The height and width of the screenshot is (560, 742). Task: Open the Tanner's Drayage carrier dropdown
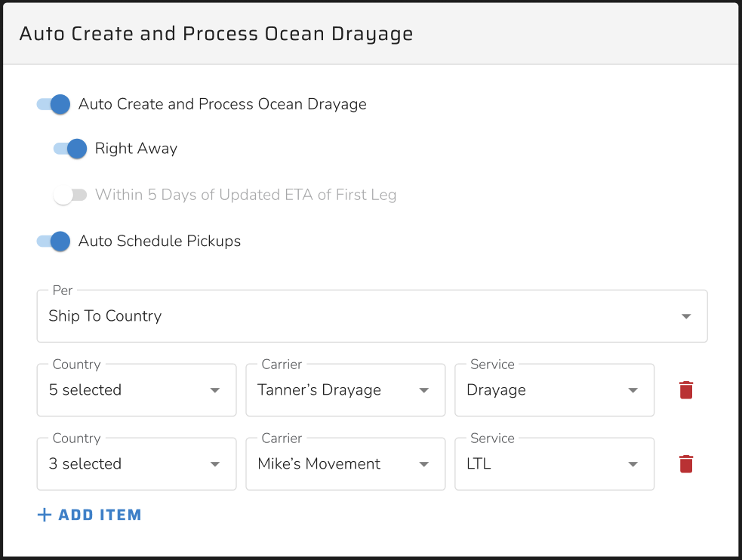[x=344, y=390]
